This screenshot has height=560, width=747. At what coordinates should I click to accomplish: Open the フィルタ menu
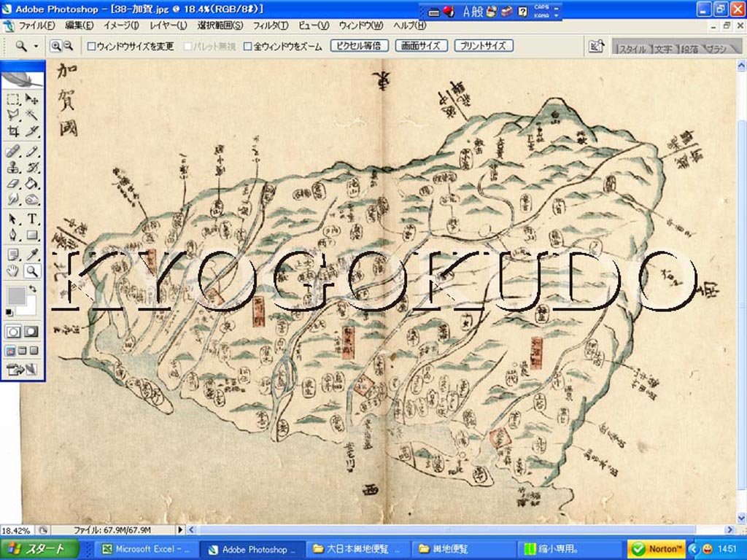[x=270, y=26]
